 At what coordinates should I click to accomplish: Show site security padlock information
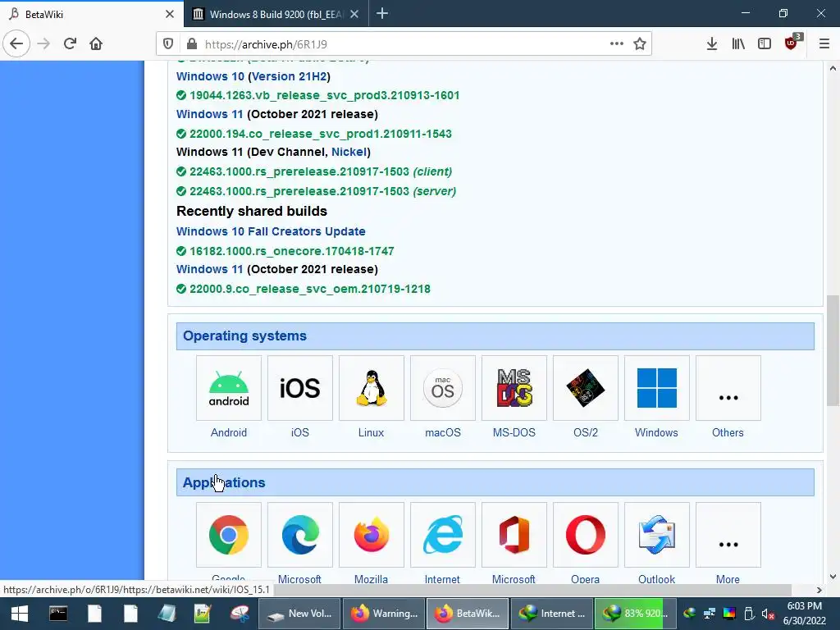pos(191,44)
